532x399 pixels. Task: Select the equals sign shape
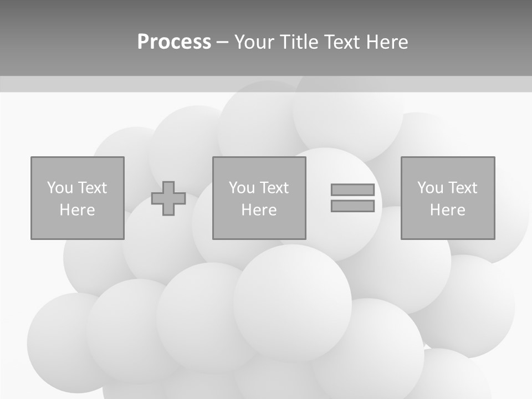(352, 198)
